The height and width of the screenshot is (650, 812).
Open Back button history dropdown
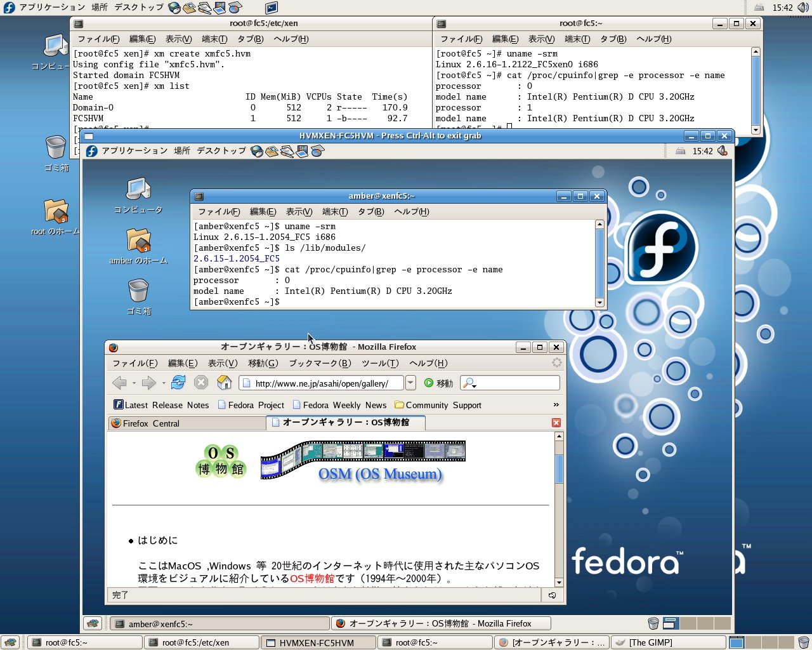pyautogui.click(x=134, y=383)
